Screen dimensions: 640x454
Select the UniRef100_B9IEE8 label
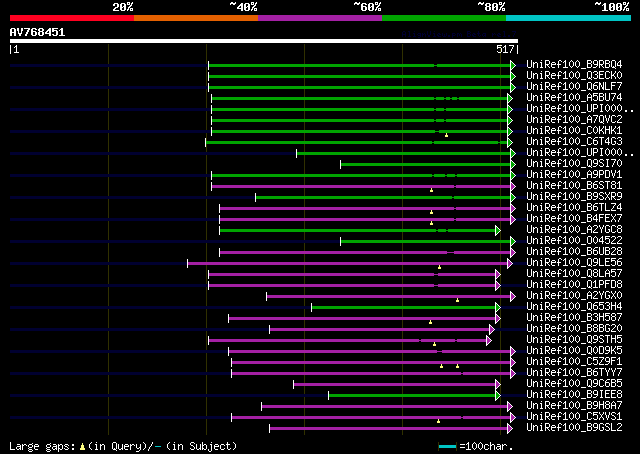coord(574,395)
